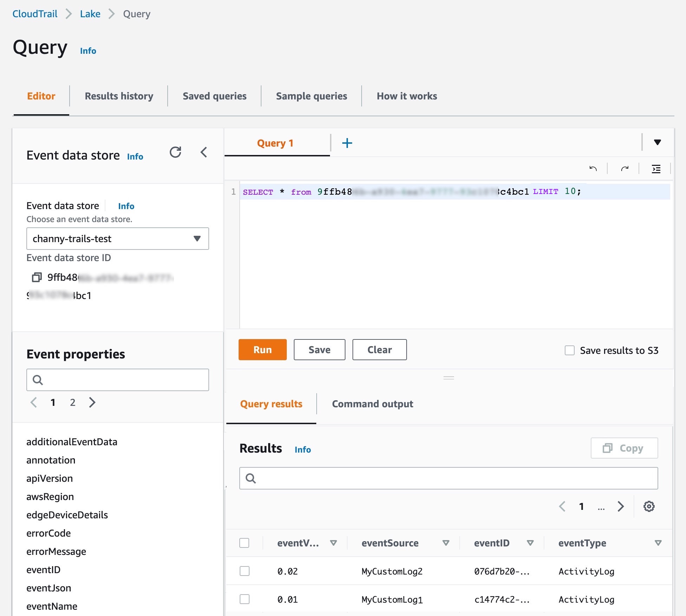Click the Save query button
This screenshot has width=686, height=616.
[319, 349]
